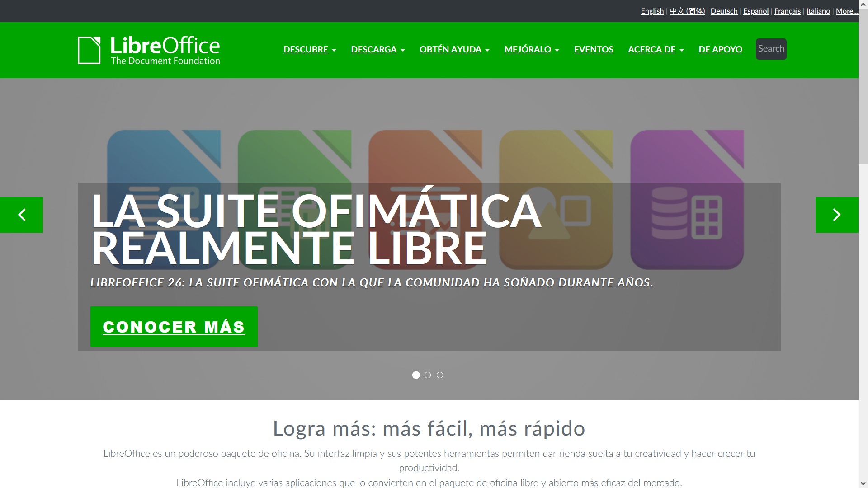This screenshot has width=868, height=488.
Task: Open the EVENTOS menu item
Action: click(x=594, y=49)
